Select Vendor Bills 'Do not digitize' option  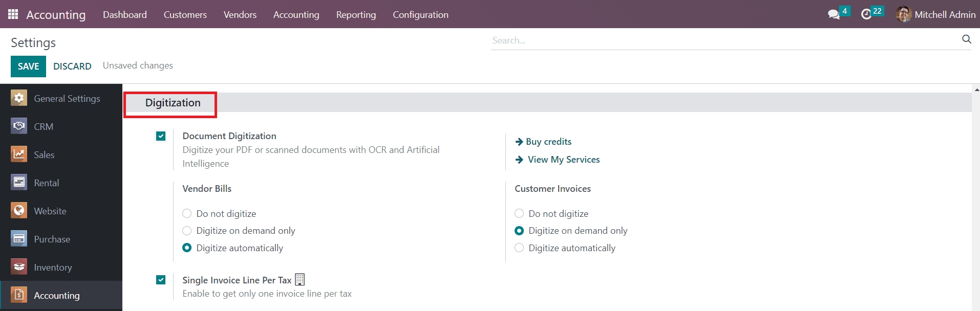187,213
